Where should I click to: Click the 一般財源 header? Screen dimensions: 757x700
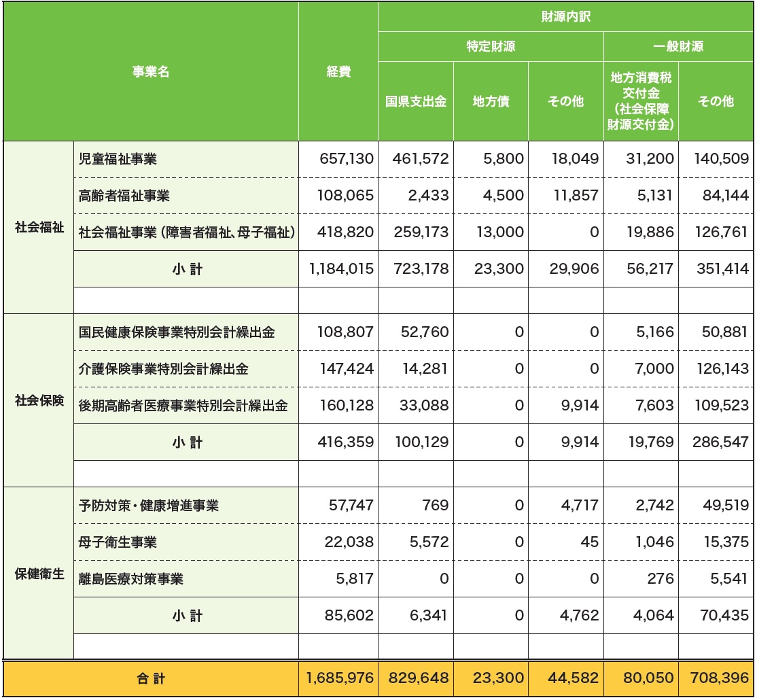(677, 46)
